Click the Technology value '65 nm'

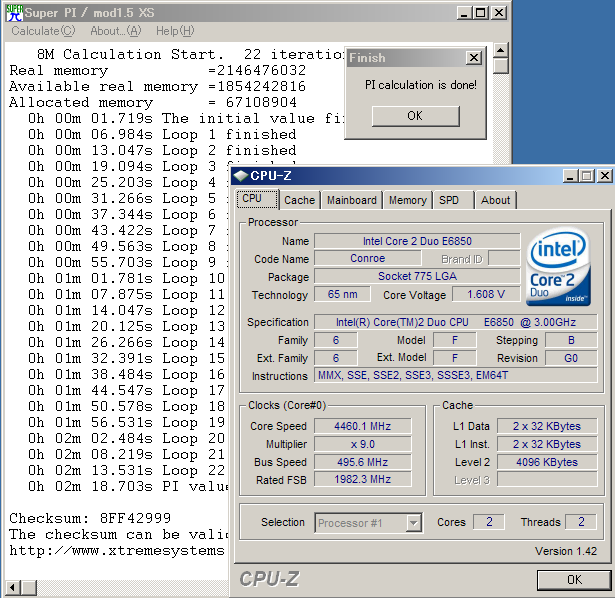tap(342, 294)
